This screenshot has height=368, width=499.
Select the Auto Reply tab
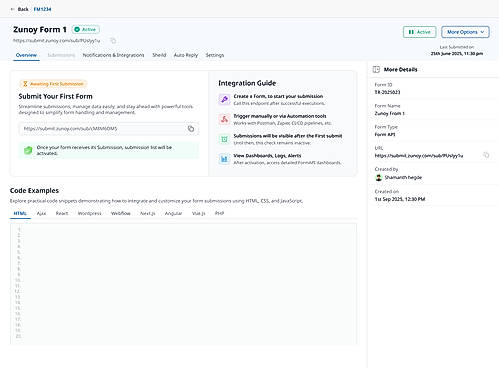click(186, 55)
